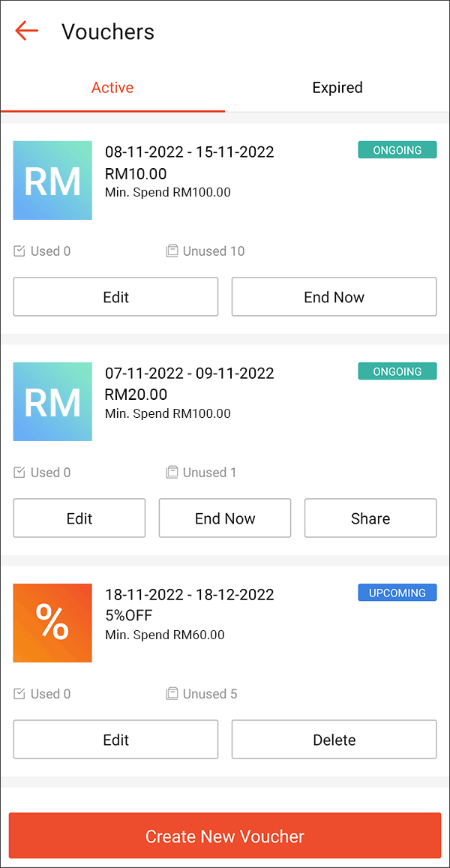450x868 pixels.
Task: Click the Used checkmark icon on RM10 voucher
Action: coord(19,251)
